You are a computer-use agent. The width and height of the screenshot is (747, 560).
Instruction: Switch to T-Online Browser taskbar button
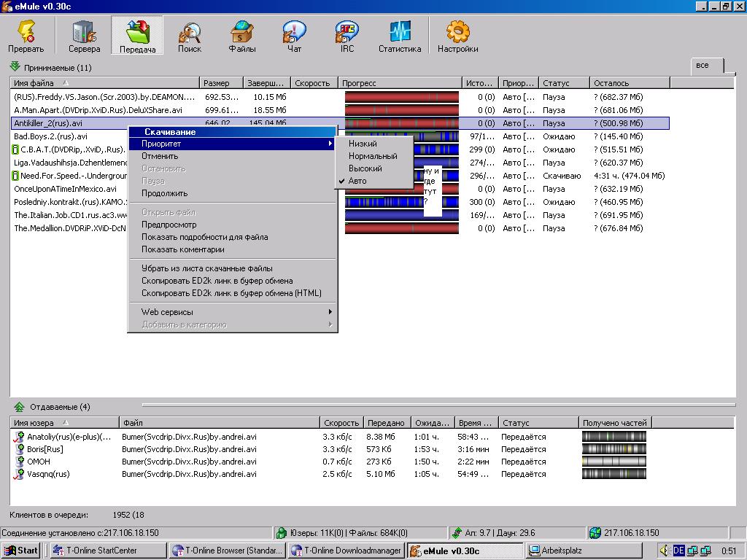click(x=228, y=551)
